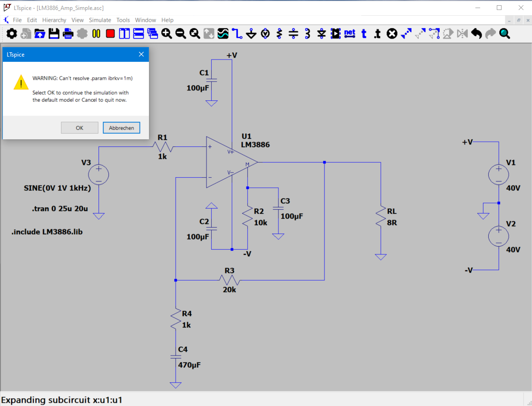Click OK in the warning dialog
The height and width of the screenshot is (406, 532).
coord(79,128)
